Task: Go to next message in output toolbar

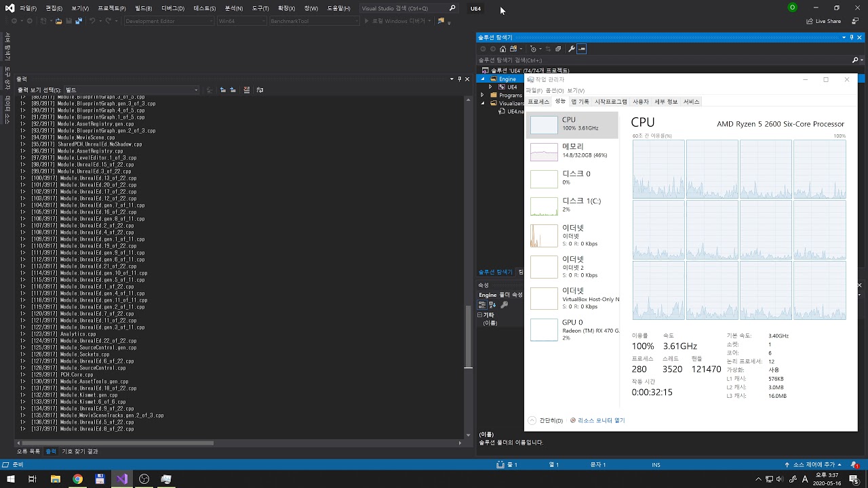Action: 233,89
